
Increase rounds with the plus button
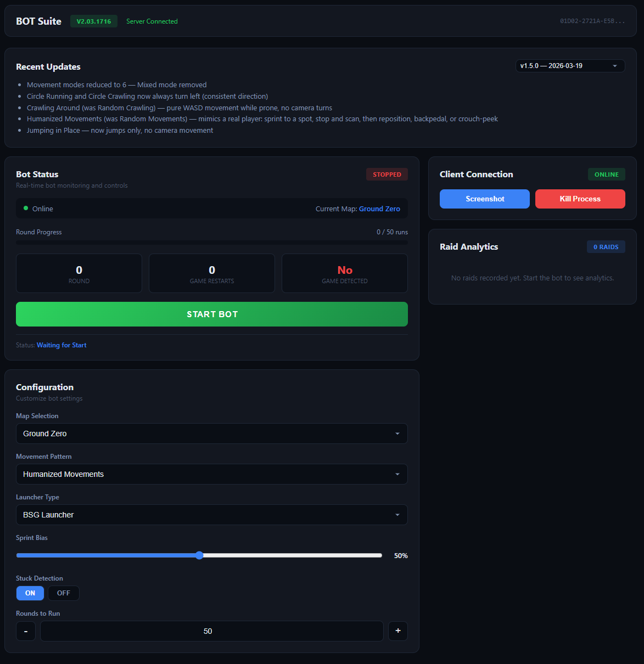(398, 631)
